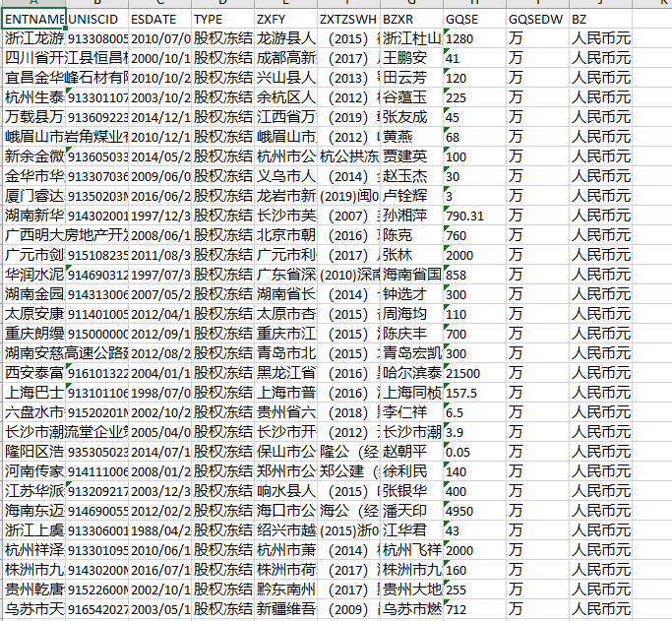Click the cell with value 790.31
This screenshot has width=672, height=621.
tap(475, 216)
